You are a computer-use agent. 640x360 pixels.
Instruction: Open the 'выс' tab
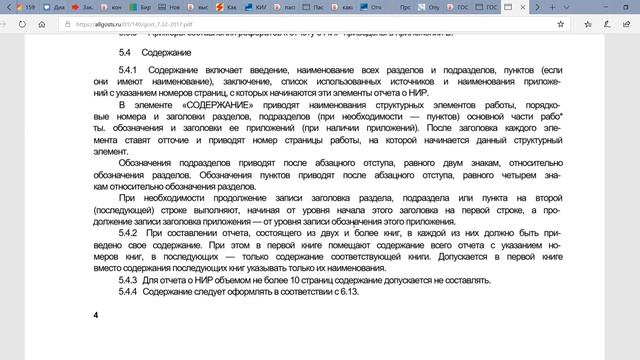tap(198, 7)
